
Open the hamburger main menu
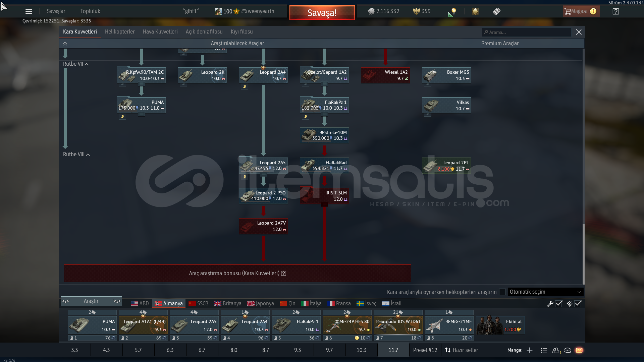click(29, 11)
